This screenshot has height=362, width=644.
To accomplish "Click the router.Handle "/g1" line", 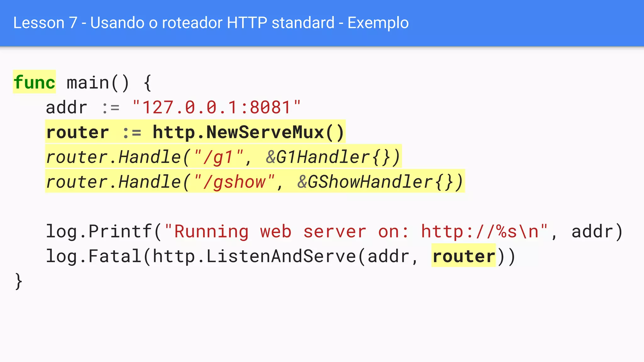I will [223, 157].
